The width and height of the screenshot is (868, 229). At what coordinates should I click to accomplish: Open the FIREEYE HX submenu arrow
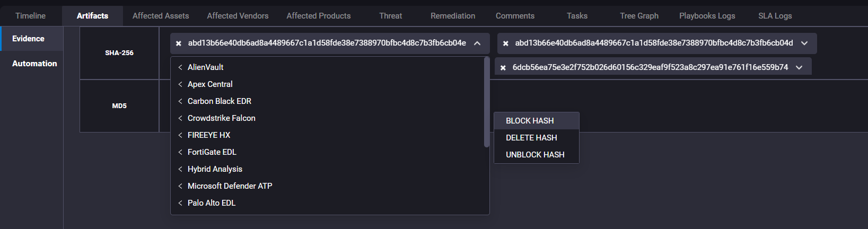pyautogui.click(x=180, y=135)
